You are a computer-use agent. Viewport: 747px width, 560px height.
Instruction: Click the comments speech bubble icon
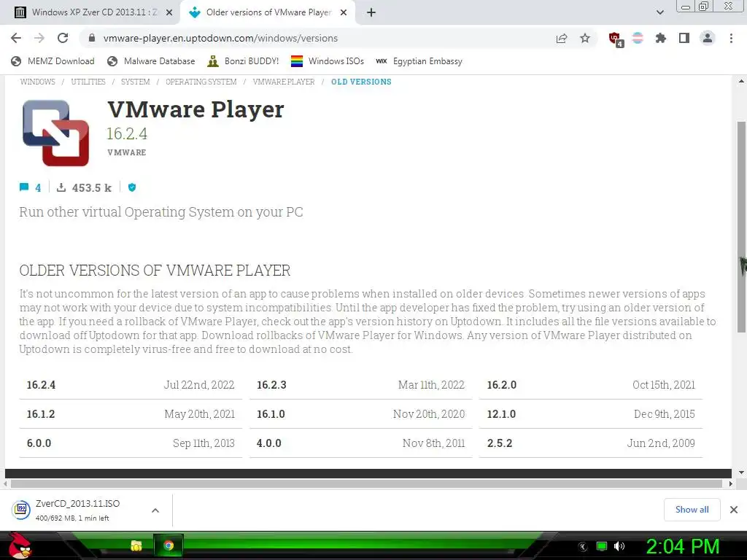24,187
